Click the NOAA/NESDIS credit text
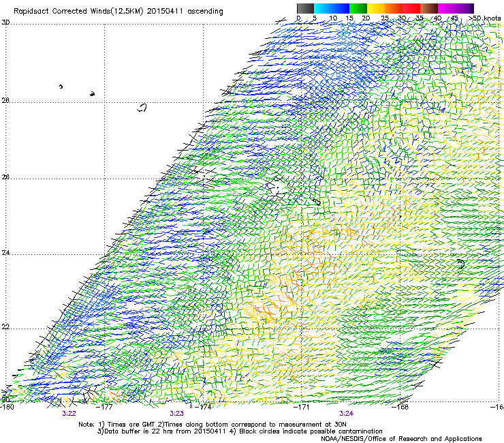Screen dimensions: 504x443 [401, 439]
